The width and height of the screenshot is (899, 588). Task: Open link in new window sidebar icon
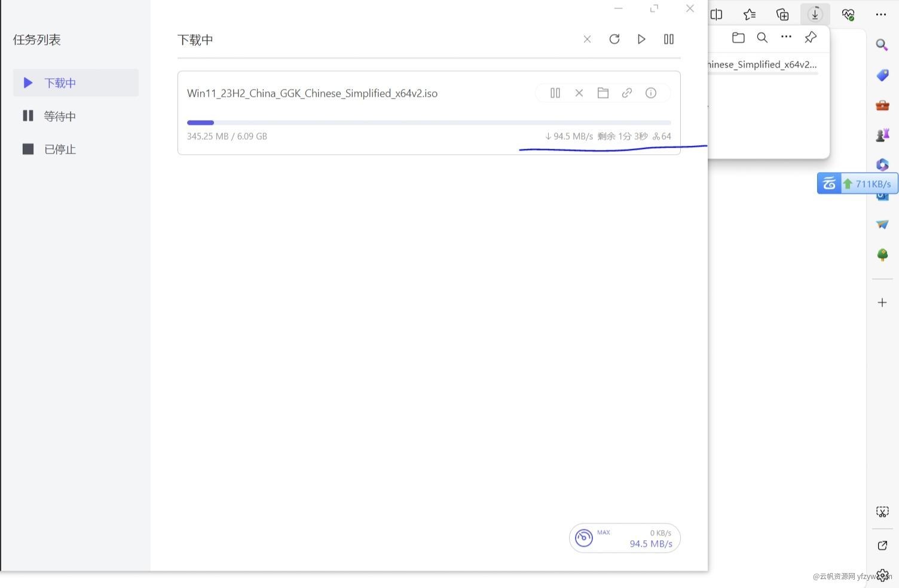coord(882,545)
